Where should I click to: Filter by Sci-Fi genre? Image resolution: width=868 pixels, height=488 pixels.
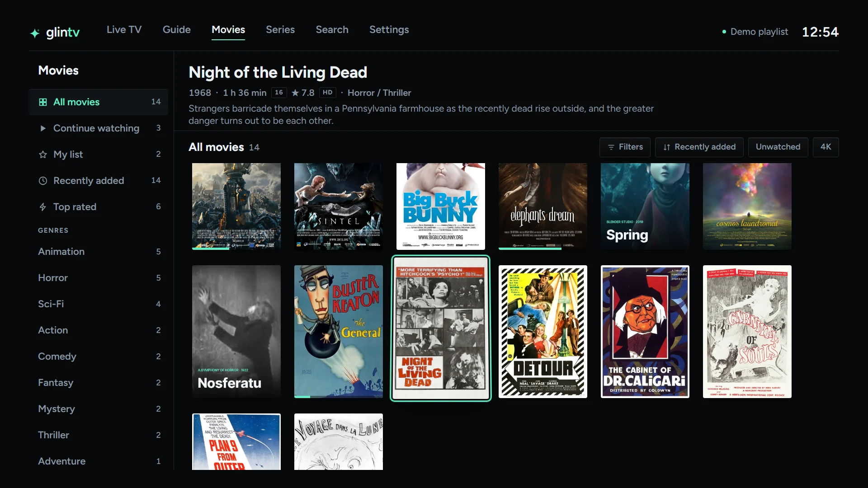99,304
